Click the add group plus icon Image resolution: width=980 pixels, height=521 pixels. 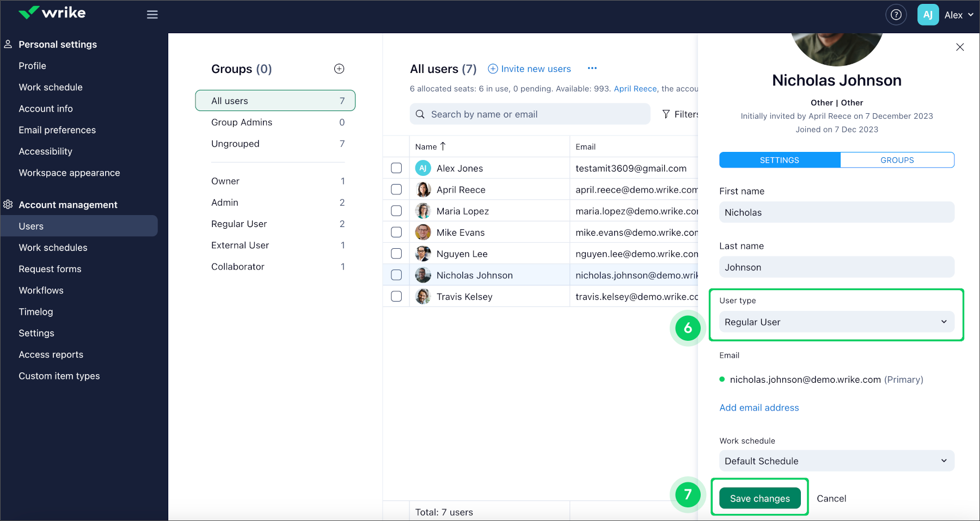[339, 69]
